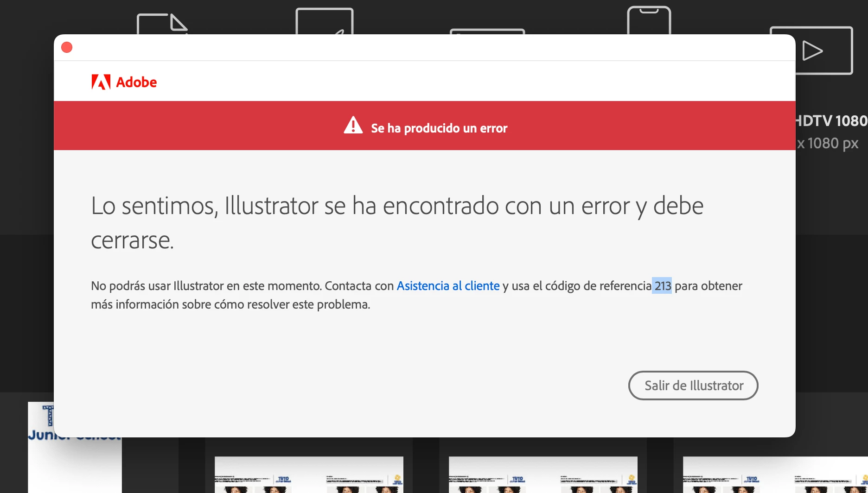This screenshot has height=493, width=868.
Task: Click the Adobe logo in dialog header
Action: pyautogui.click(x=124, y=82)
